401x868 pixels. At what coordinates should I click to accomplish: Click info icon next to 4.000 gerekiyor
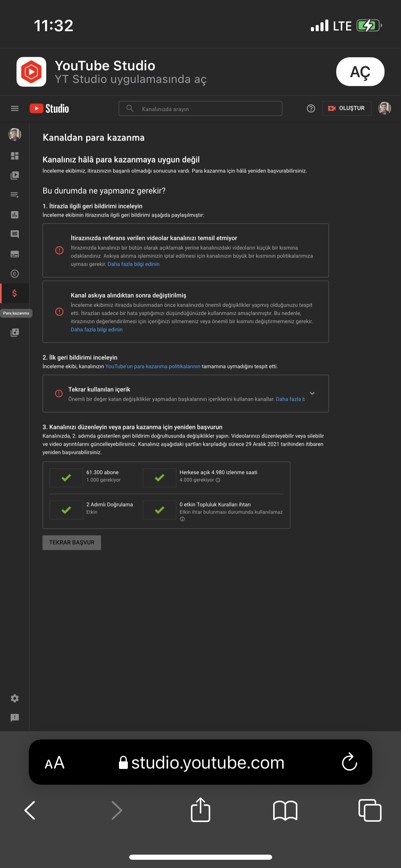pos(218,480)
